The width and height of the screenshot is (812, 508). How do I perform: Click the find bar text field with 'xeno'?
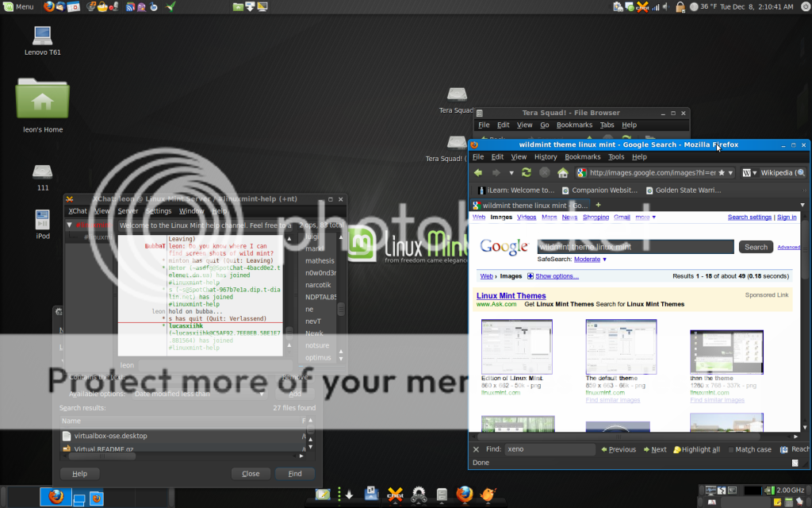550,449
